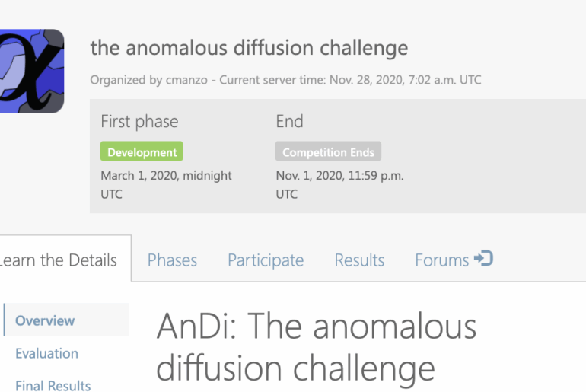Click the Nov. 1, 2020 end date
This screenshot has width=586, height=392.
click(339, 176)
